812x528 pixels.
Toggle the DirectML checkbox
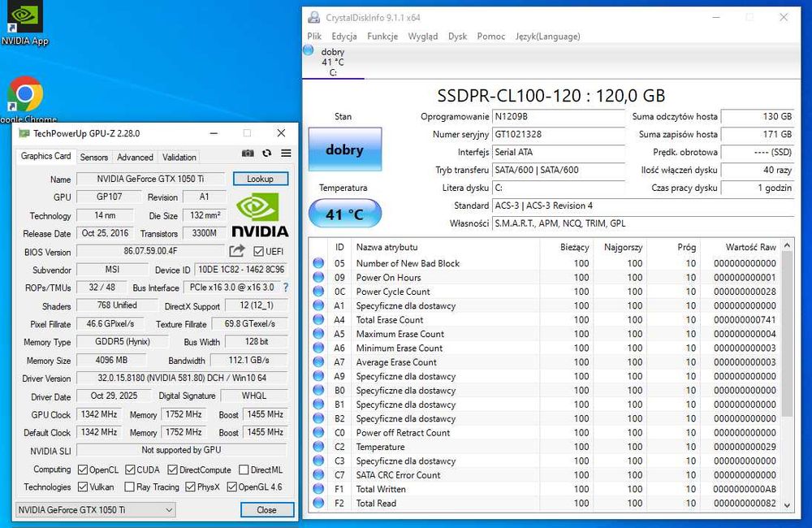(x=244, y=470)
